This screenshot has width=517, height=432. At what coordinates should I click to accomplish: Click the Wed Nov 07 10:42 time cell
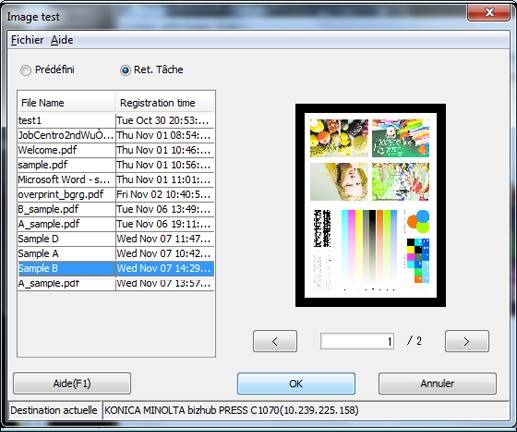pyautogui.click(x=165, y=253)
